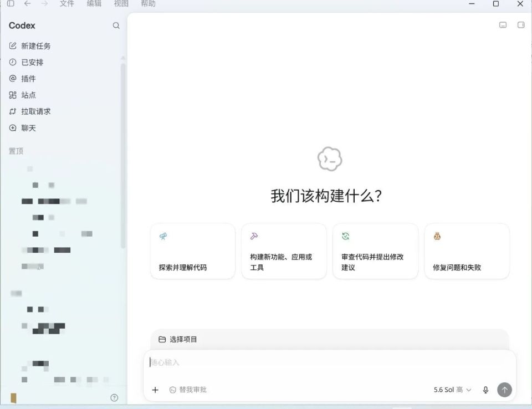Click the search magnifier beside Codex
The image size is (532, 409).
pos(116,25)
